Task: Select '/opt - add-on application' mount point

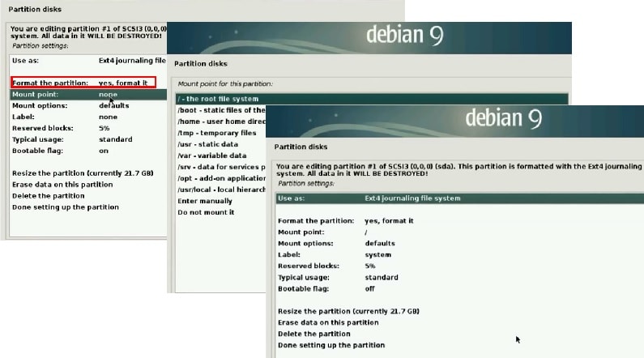Action: [x=221, y=178]
